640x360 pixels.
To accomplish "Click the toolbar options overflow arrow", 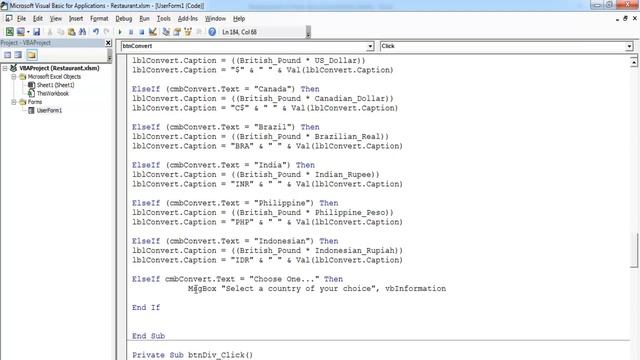I will (x=308, y=32).
